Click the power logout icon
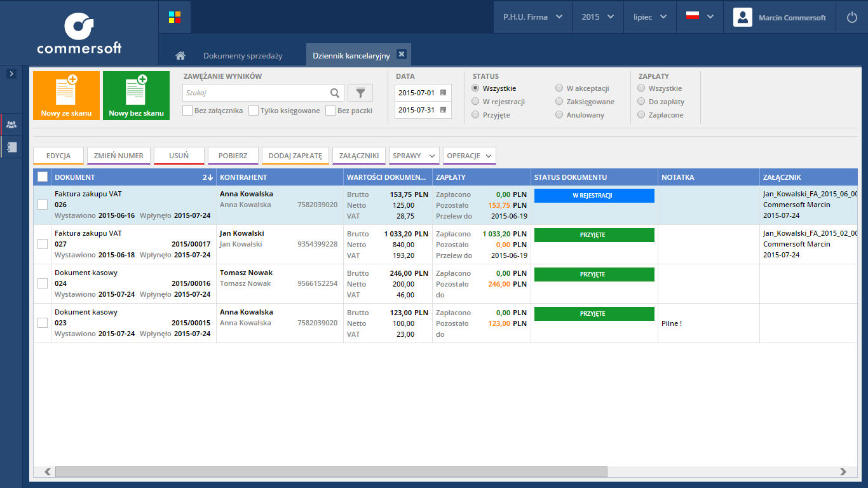The width and height of the screenshot is (868, 488). [x=852, y=17]
